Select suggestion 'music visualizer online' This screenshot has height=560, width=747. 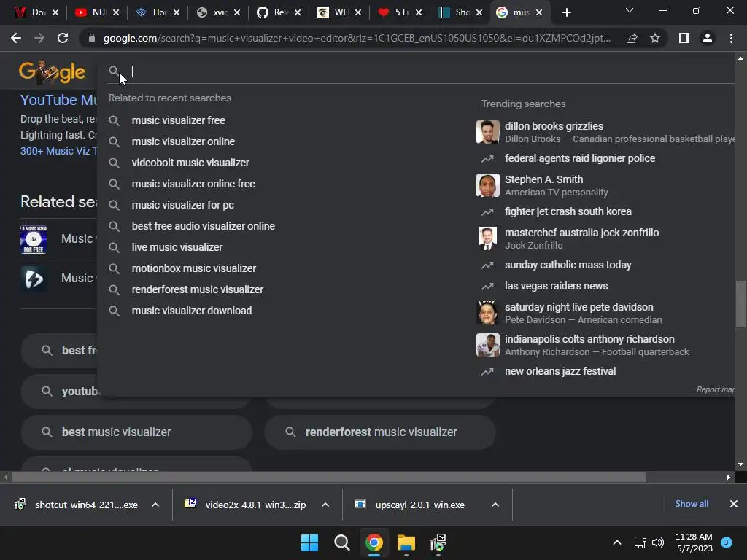click(183, 141)
